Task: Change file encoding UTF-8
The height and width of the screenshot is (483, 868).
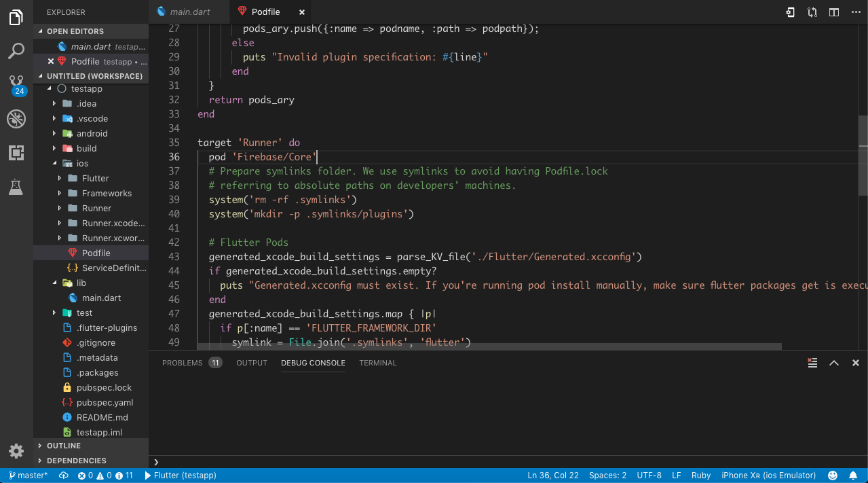Action: pos(649,476)
